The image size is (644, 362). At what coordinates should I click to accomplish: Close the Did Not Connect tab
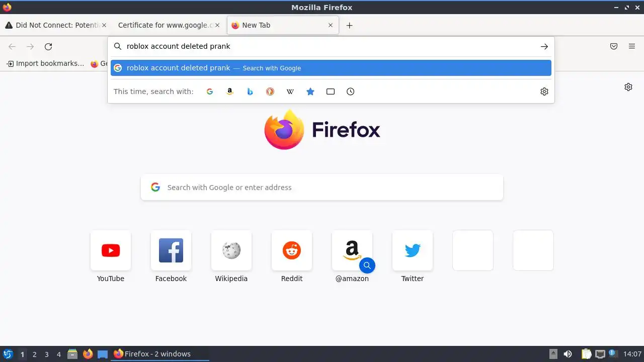point(104,25)
